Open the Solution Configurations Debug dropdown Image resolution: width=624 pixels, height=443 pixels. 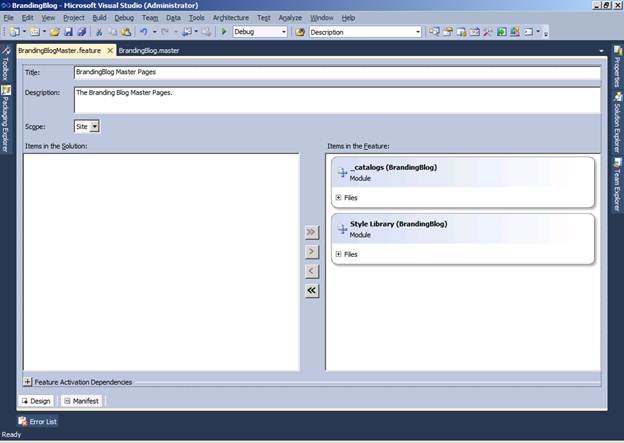click(284, 32)
